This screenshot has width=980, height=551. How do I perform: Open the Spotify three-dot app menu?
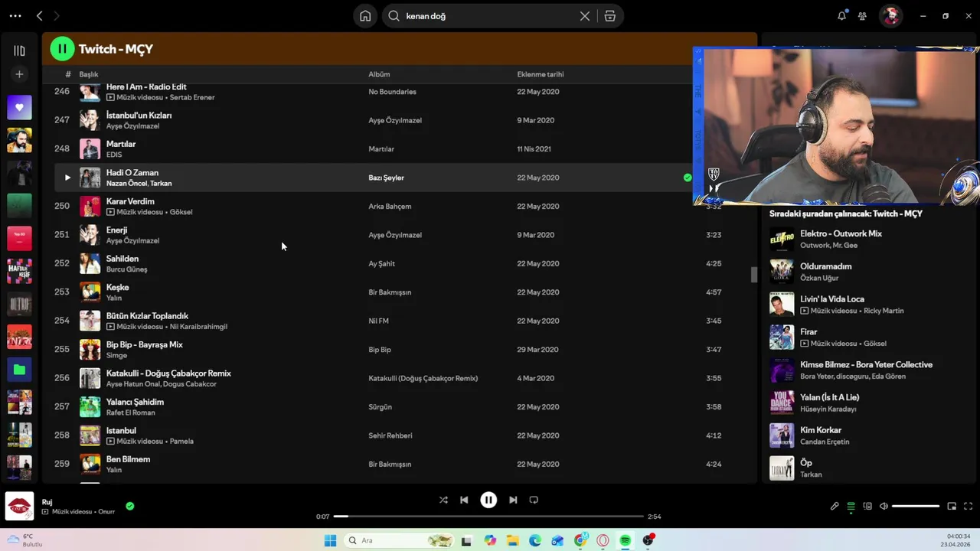click(15, 15)
